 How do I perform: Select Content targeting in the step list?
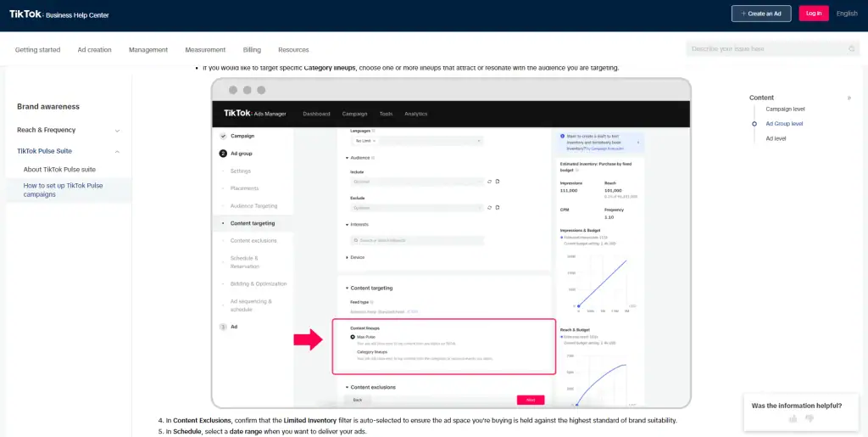click(x=253, y=223)
